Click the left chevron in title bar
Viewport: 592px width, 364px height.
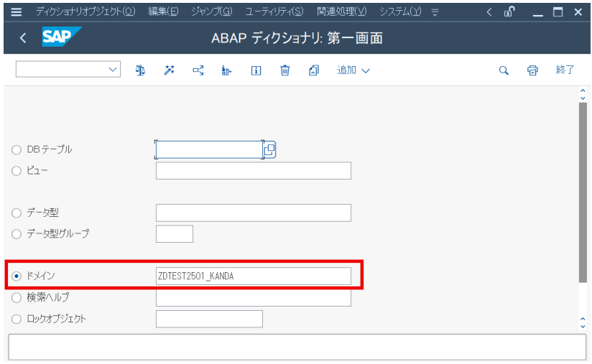click(x=489, y=12)
